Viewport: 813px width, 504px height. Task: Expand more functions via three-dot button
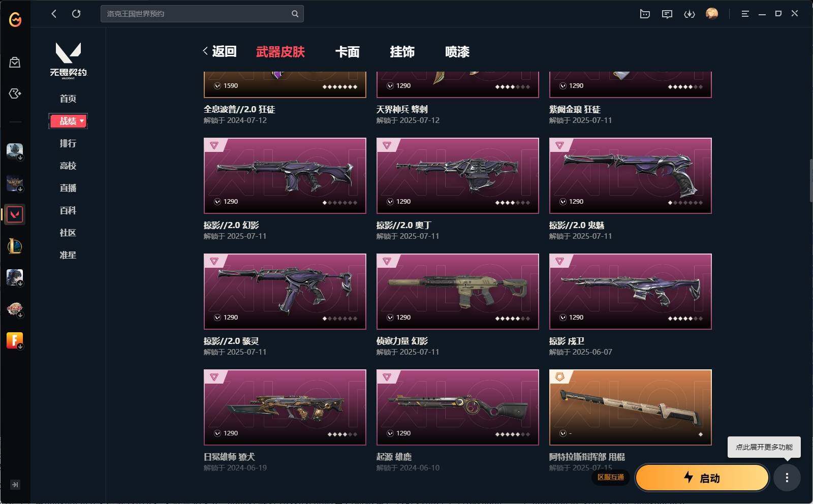point(787,478)
